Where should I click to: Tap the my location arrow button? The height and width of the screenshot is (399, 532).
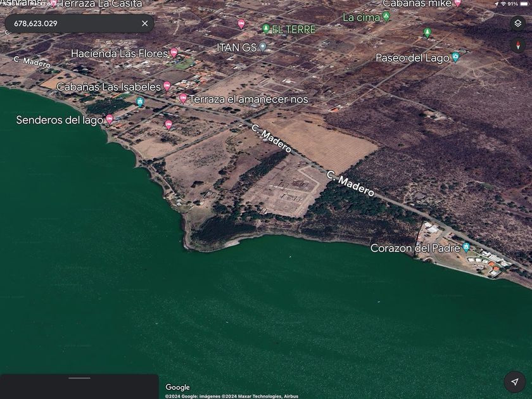click(x=515, y=382)
